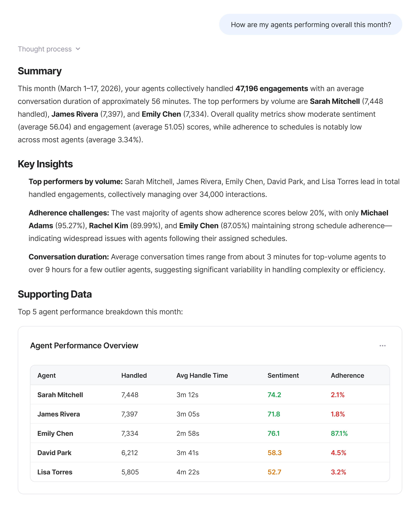Expand the Thought process section
Viewport: 420px width, 510px height.
[45, 49]
